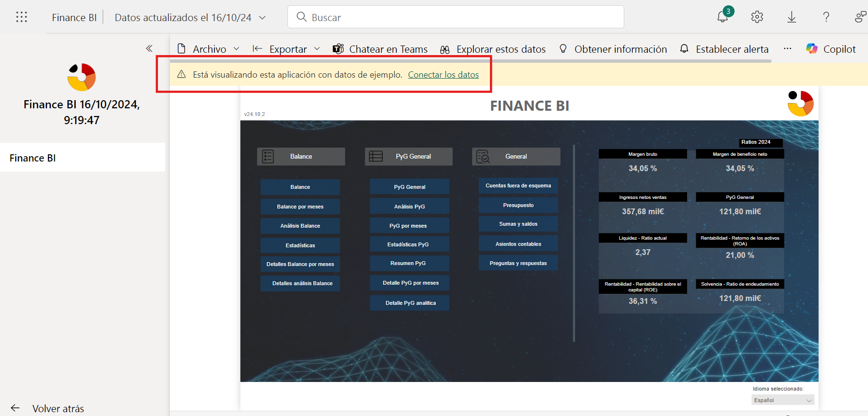Click the more options ellipsis in toolbar
The width and height of the screenshot is (868, 416).
click(787, 48)
